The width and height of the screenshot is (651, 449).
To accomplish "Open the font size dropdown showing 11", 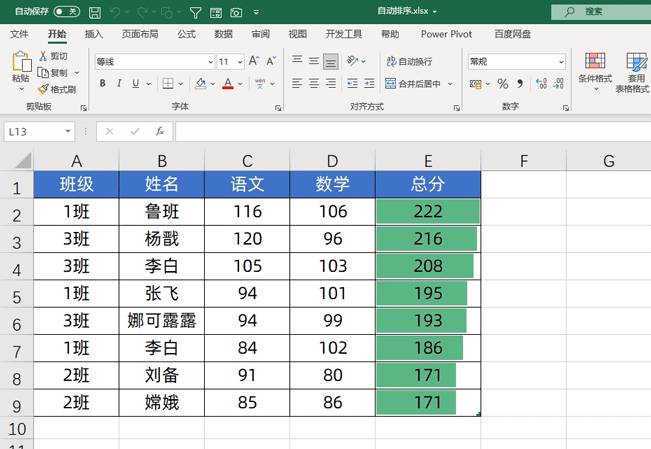I will (x=240, y=62).
